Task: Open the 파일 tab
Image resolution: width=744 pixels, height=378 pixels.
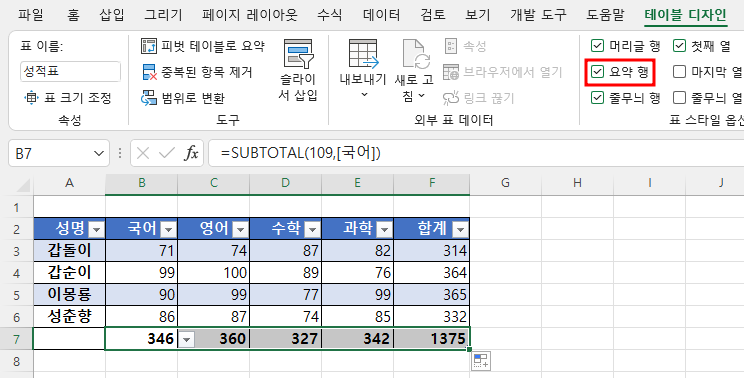Action: (x=31, y=15)
